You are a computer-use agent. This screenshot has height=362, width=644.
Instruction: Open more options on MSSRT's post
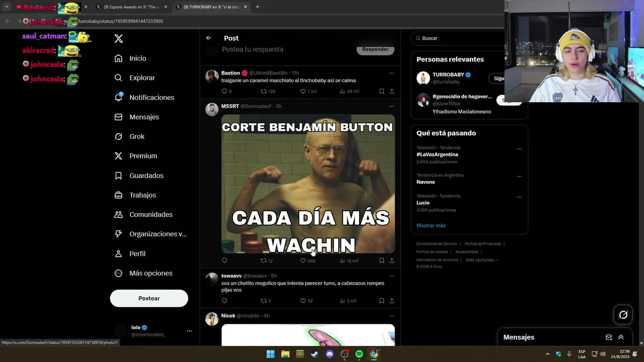point(391,107)
